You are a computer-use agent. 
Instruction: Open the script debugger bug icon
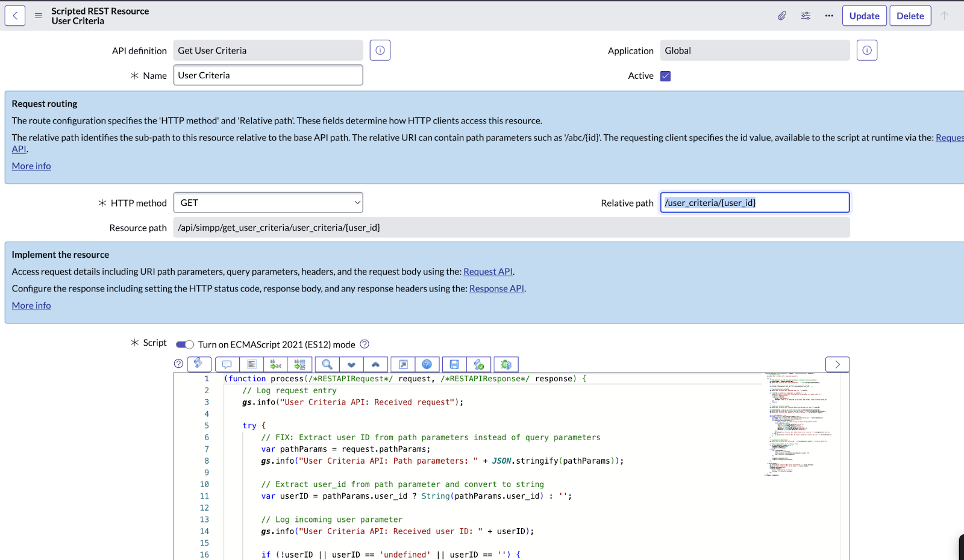[506, 364]
